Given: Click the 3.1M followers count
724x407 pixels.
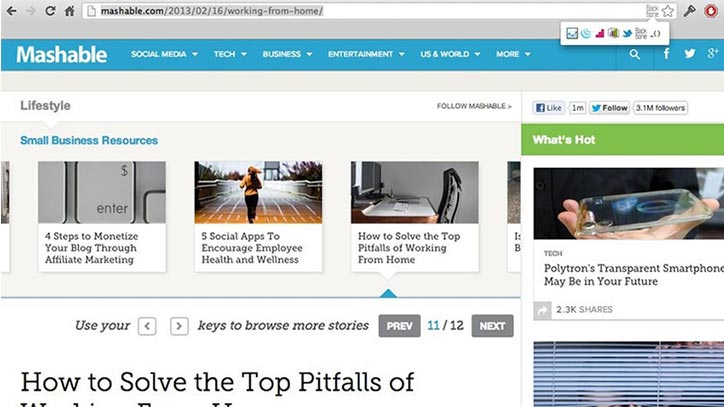Looking at the screenshot, I should click(660, 108).
